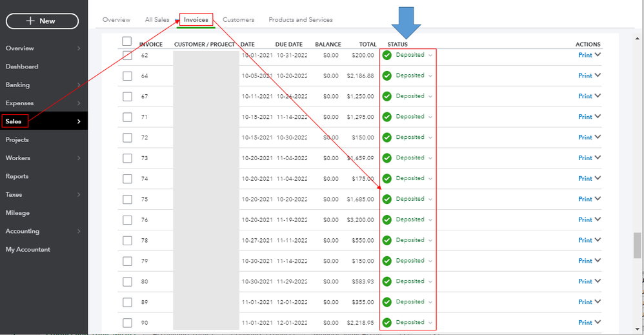Image resolution: width=644 pixels, height=335 pixels.
Task: Click the STATUS column header
Action: click(397, 45)
